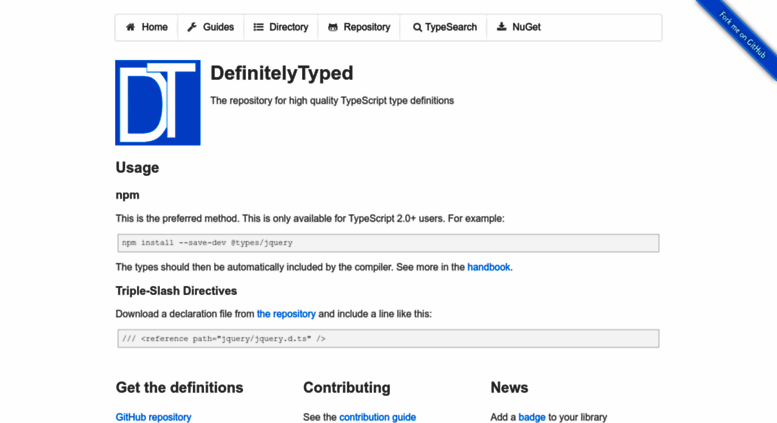Screen dimensions: 777x423
Task: Open the Guides menu item
Action: tap(211, 27)
